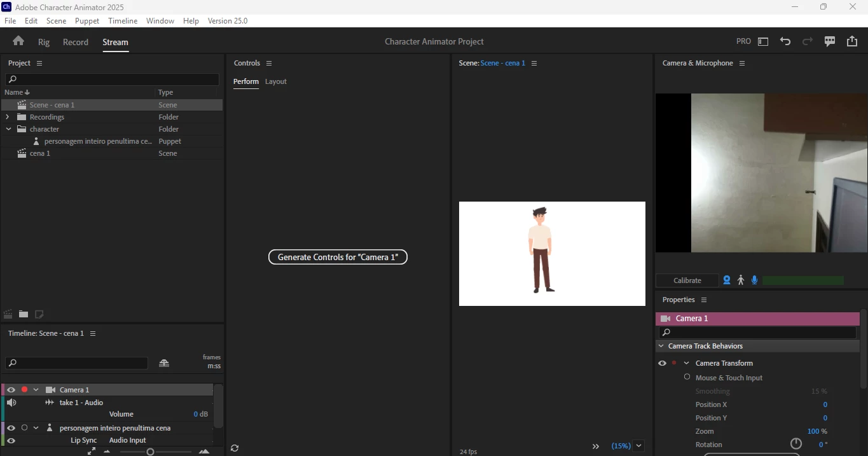This screenshot has height=456, width=868.
Task: Click the fit-timeline expand arrows icon
Action: 92,451
